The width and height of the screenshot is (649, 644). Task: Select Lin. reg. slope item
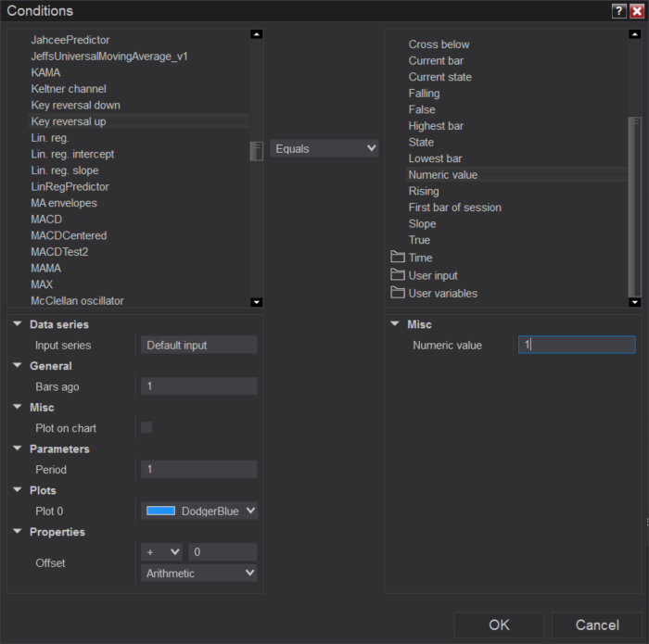click(x=65, y=170)
